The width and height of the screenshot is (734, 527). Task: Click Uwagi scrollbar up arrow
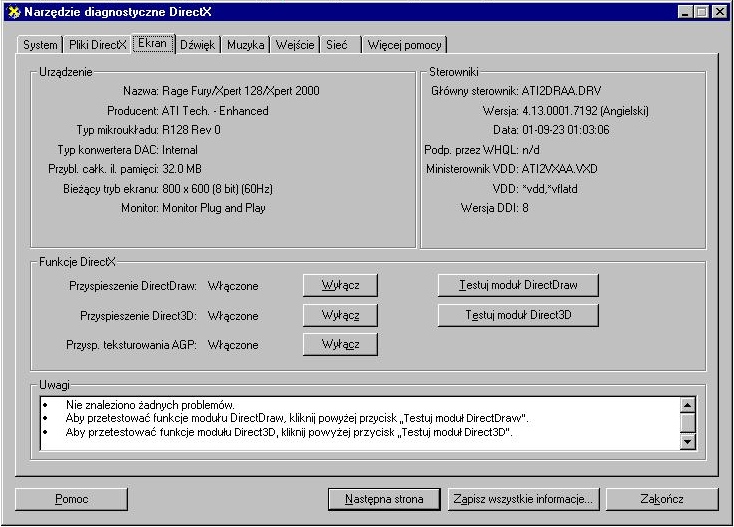(687, 405)
